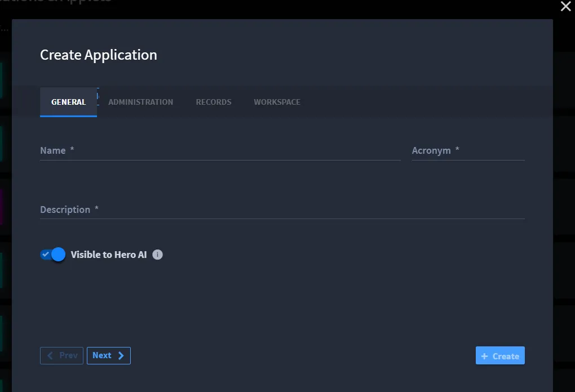The width and height of the screenshot is (575, 392).
Task: Focus the Acronym input field
Action: (468, 150)
